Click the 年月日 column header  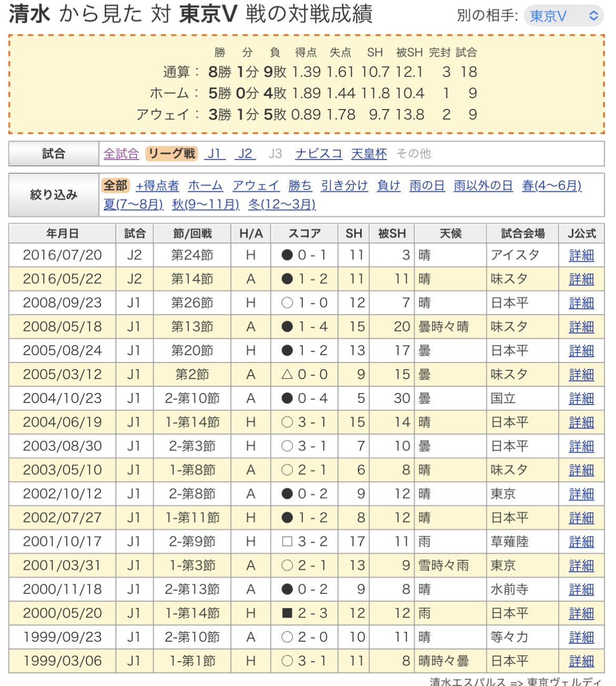(62, 233)
